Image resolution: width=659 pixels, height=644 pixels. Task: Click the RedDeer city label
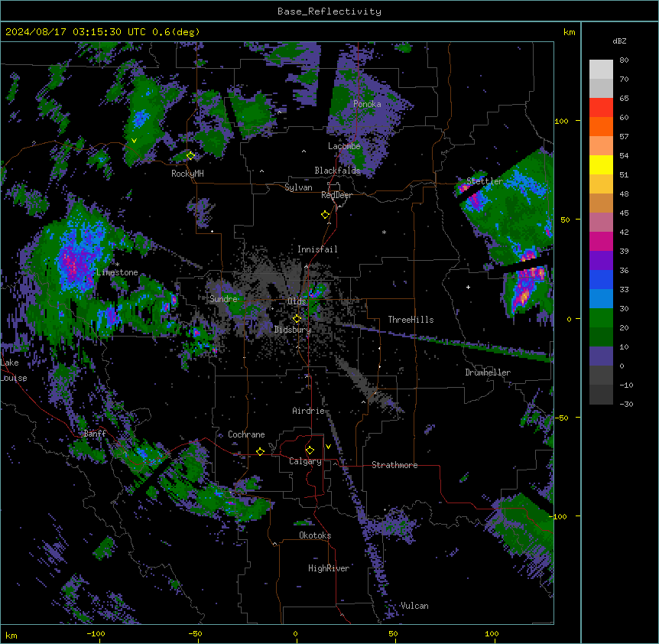[336, 195]
